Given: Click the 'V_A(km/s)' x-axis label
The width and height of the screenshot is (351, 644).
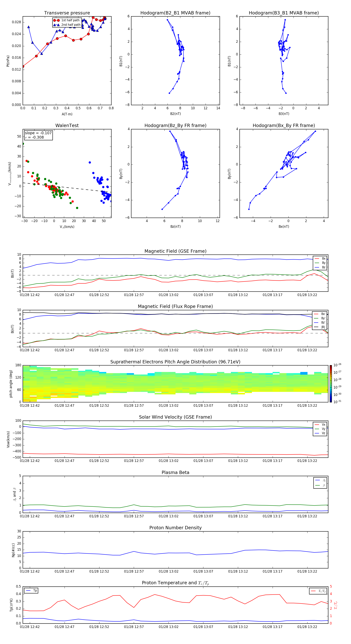Looking at the screenshot, I should pos(67,227).
